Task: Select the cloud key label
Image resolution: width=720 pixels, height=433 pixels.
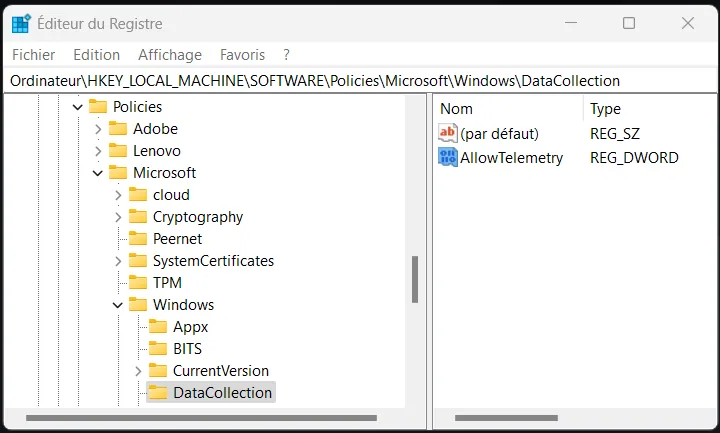Action: click(171, 195)
